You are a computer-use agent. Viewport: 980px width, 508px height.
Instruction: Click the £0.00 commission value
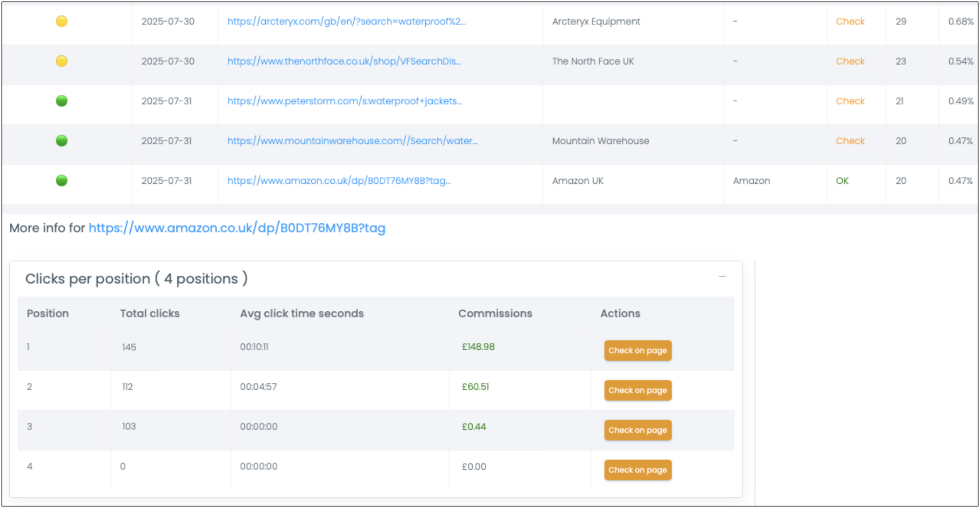(x=474, y=467)
